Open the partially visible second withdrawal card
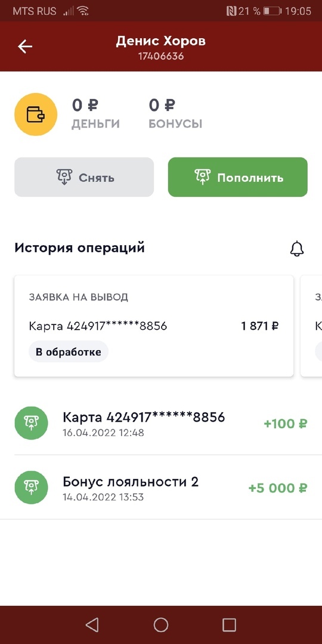 pyautogui.click(x=311, y=326)
